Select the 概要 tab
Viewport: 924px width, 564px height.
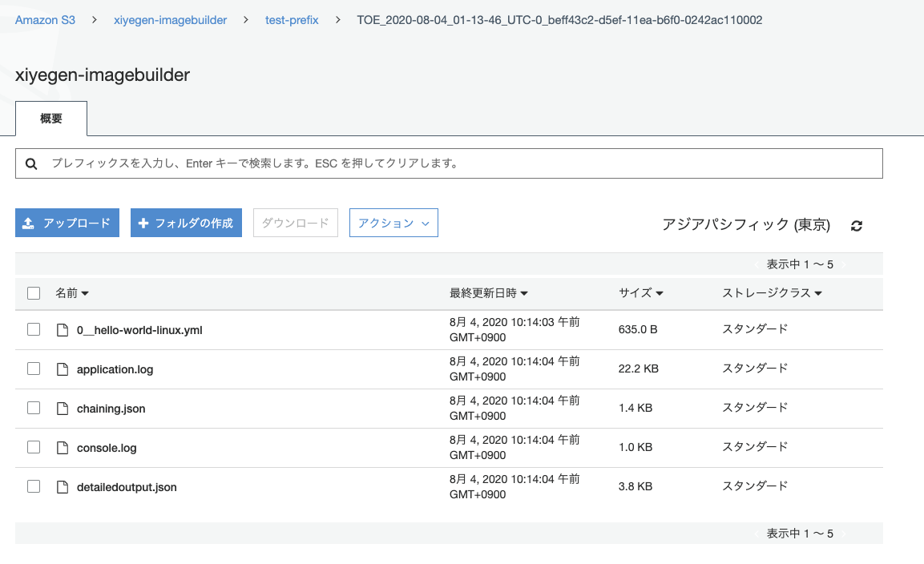coord(51,119)
